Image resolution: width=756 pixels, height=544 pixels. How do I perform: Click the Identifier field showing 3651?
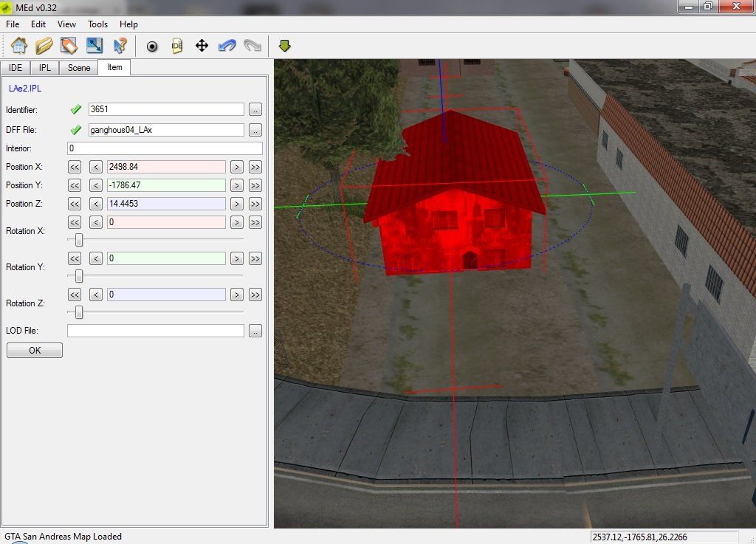[166, 109]
